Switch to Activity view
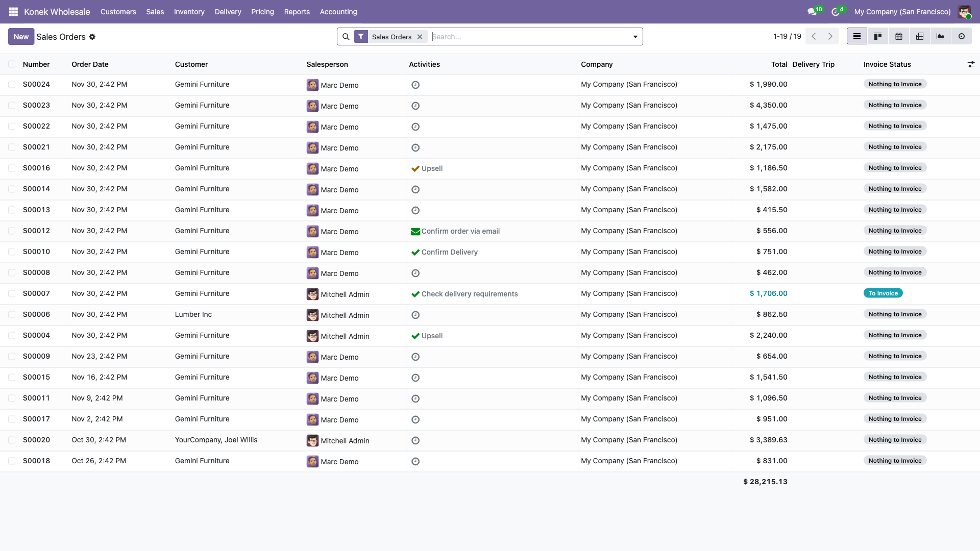The height and width of the screenshot is (551, 980). pos(962,36)
